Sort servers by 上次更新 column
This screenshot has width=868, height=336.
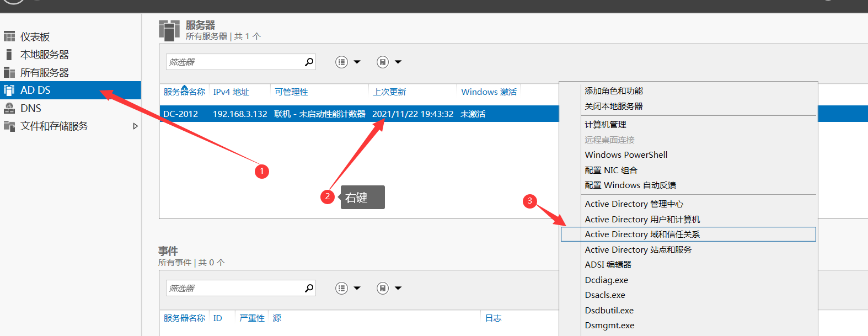[389, 92]
